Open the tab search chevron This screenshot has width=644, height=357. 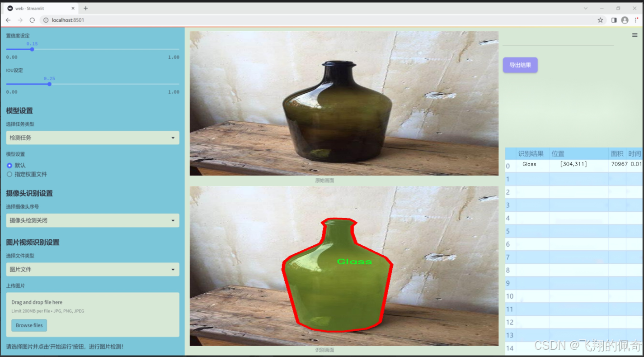click(586, 8)
